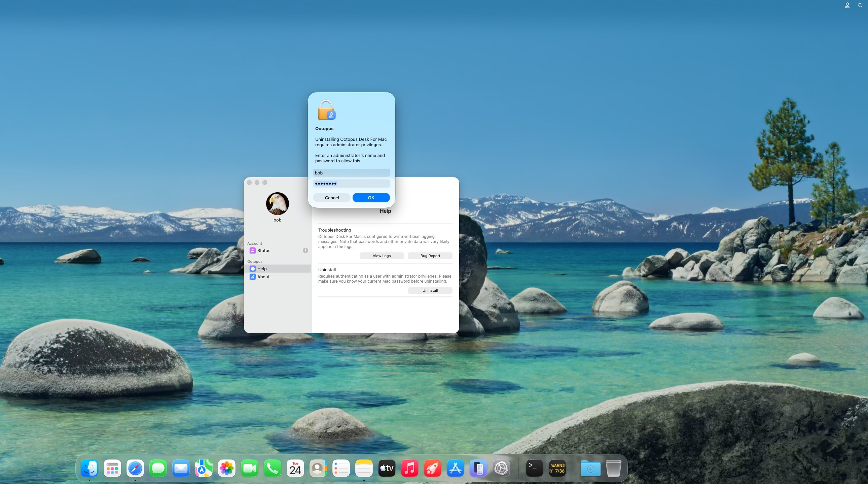This screenshot has width=868, height=484.
Task: Click OK in the Octopus authentication dialog
Action: (371, 198)
